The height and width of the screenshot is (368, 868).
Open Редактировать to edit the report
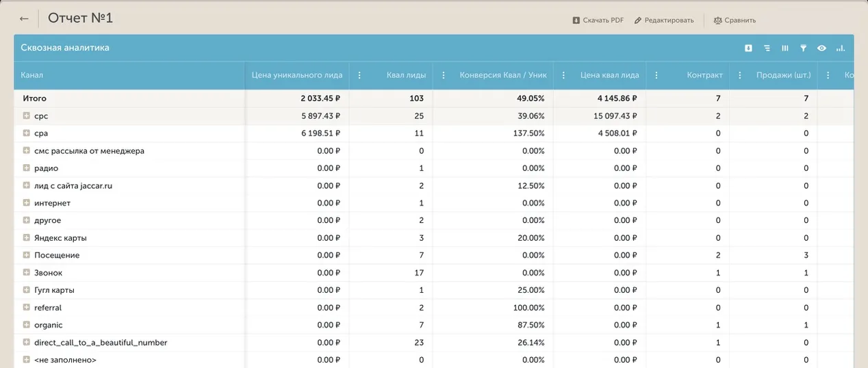[x=664, y=21]
